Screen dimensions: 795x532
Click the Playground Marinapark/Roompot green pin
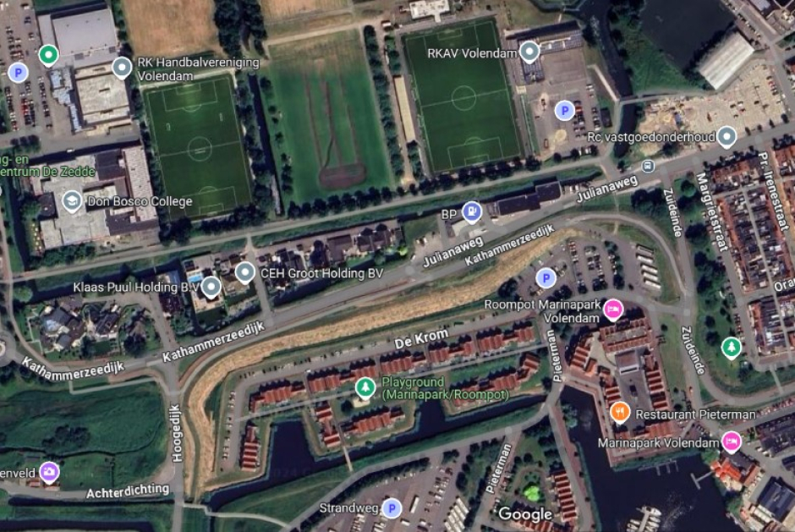pos(365,388)
